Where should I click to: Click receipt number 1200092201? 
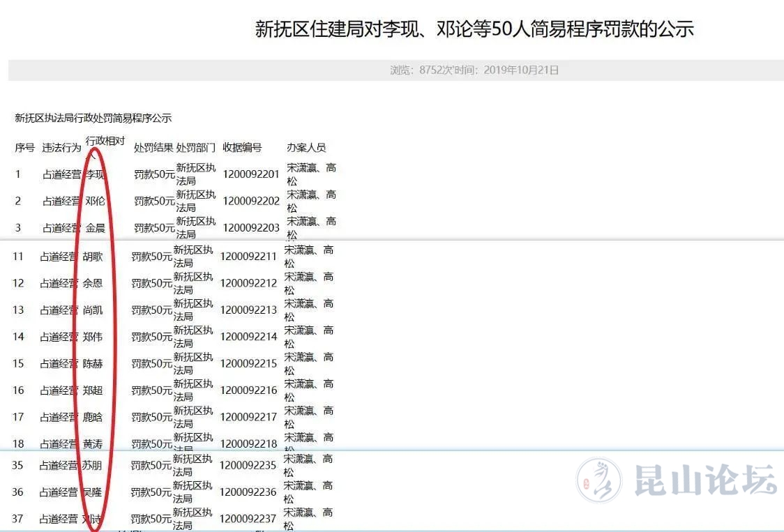pos(251,174)
